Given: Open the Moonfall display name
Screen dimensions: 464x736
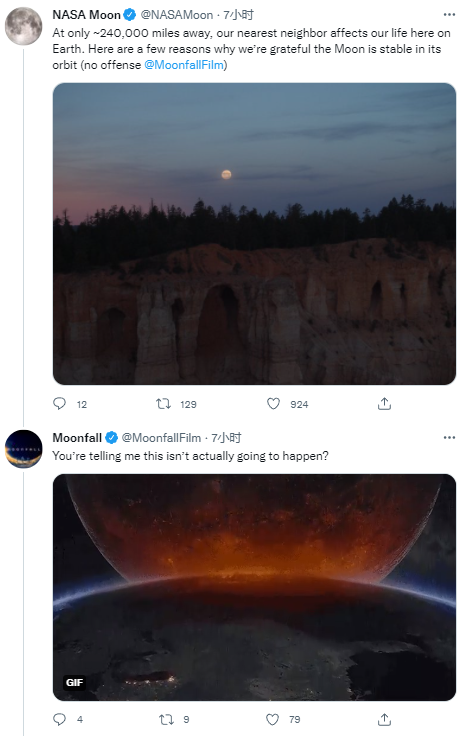Looking at the screenshot, I should coord(77,438).
